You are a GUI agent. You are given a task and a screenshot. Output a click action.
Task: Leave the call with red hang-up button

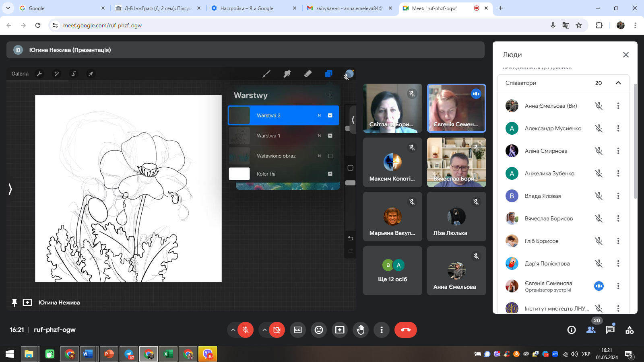tap(406, 330)
